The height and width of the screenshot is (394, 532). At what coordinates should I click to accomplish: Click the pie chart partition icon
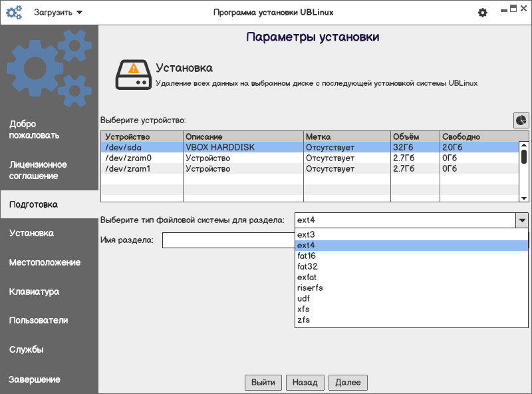(x=521, y=120)
